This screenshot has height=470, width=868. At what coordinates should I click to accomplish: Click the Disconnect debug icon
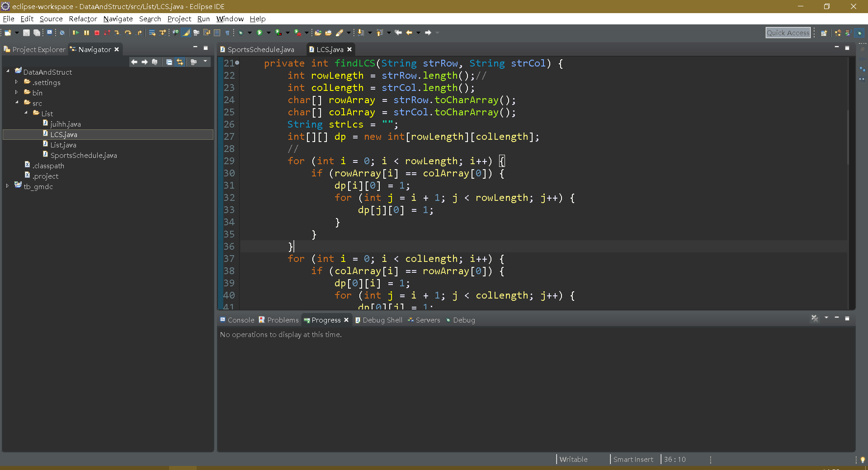click(x=107, y=33)
